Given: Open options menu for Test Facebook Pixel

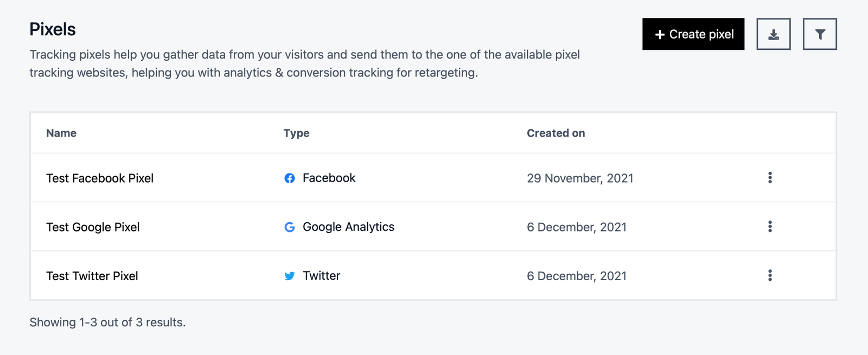Looking at the screenshot, I should [770, 178].
